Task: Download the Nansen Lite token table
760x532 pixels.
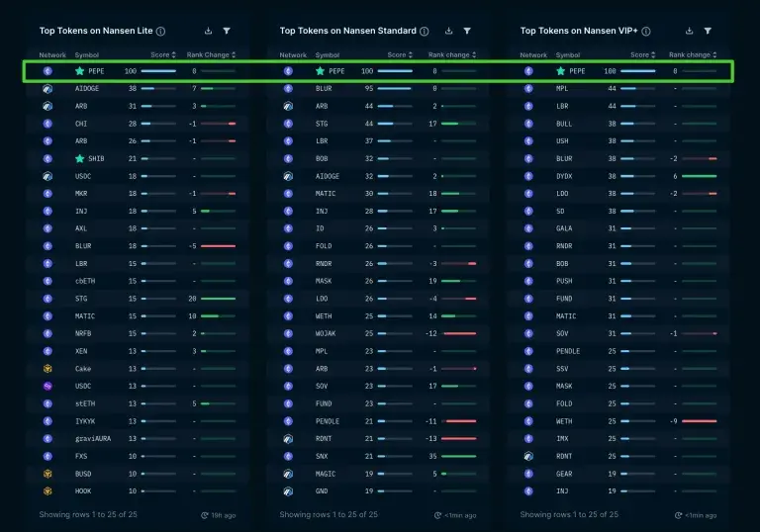Action: [209, 31]
